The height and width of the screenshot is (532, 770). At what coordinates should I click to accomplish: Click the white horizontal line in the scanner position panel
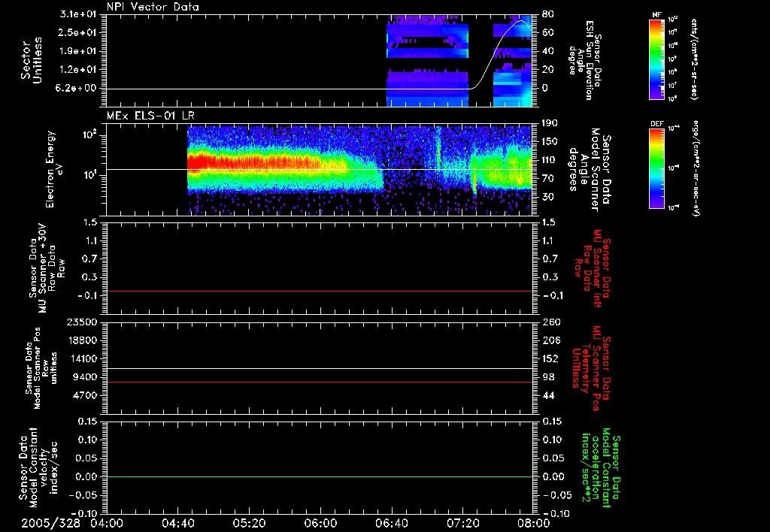tap(319, 369)
